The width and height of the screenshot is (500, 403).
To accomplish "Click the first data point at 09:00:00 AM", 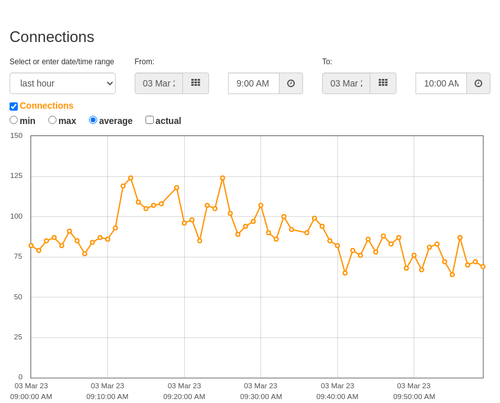I will tap(31, 246).
